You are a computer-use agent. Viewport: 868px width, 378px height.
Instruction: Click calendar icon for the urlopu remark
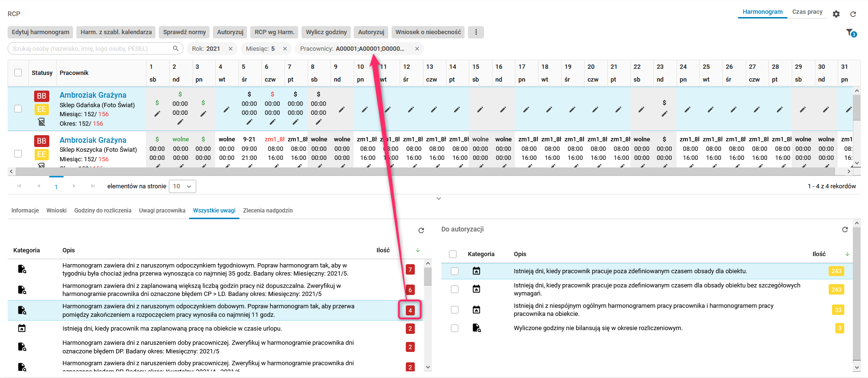22,328
